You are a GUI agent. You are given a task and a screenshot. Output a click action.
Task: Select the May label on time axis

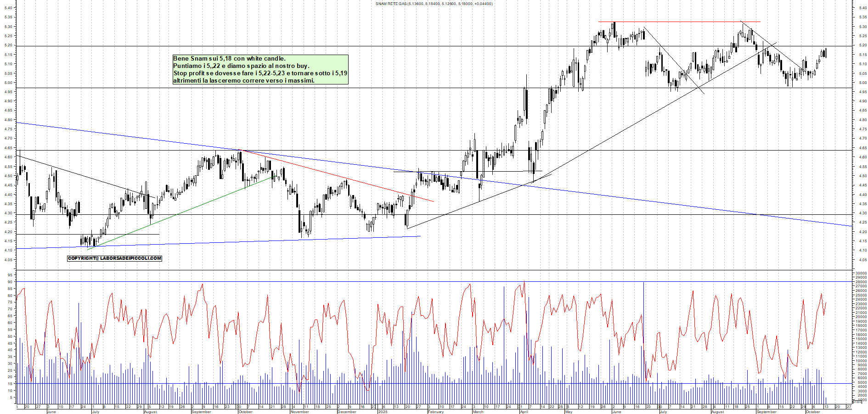coord(569,412)
